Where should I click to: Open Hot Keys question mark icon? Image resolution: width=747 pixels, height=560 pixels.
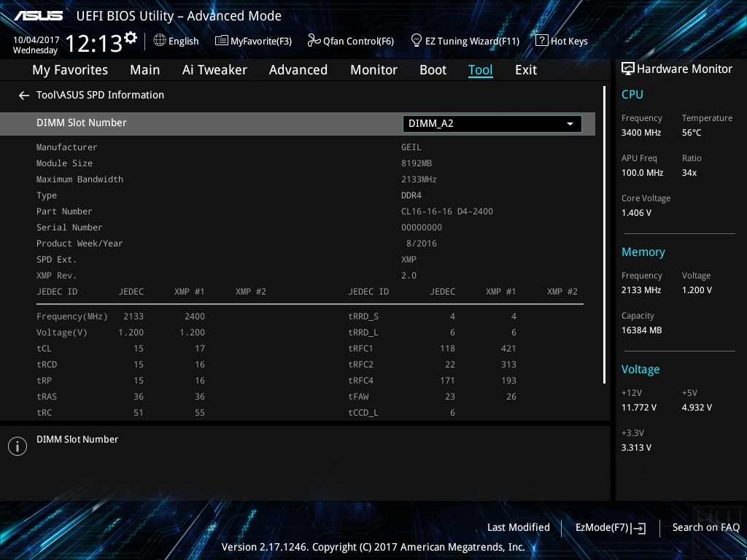[x=542, y=41]
